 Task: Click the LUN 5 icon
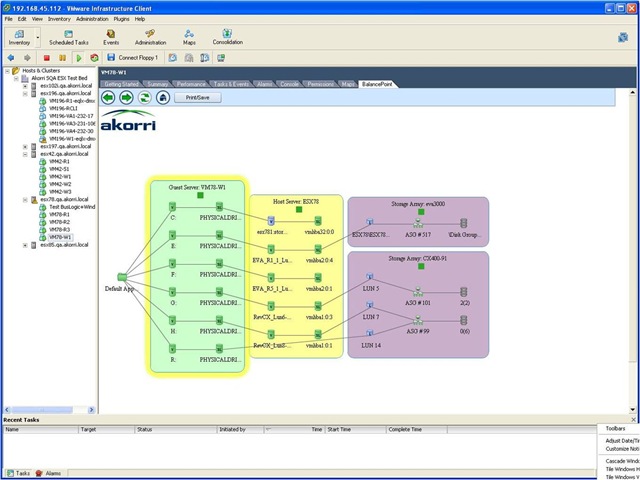[x=370, y=277]
